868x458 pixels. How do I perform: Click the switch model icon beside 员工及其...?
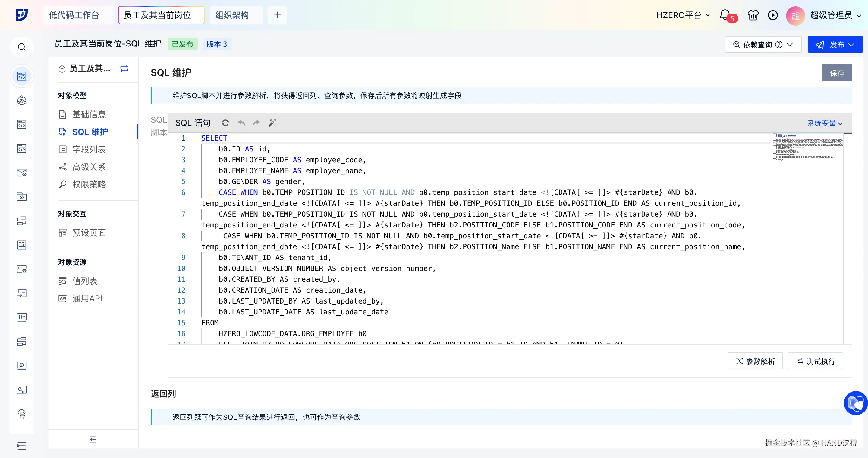click(124, 69)
